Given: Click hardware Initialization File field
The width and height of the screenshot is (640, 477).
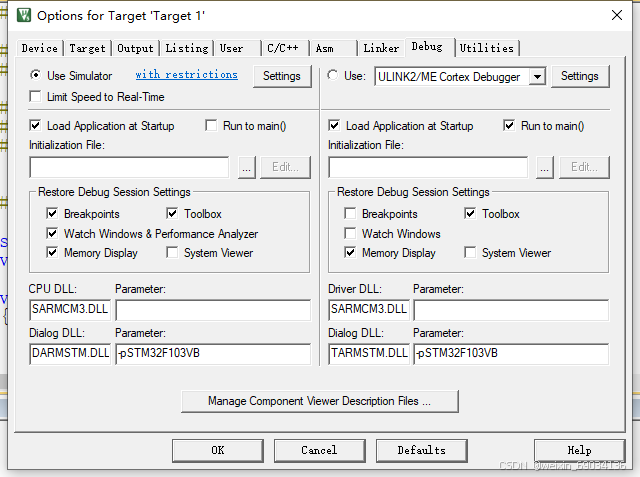Looking at the screenshot, I should tap(428, 167).
